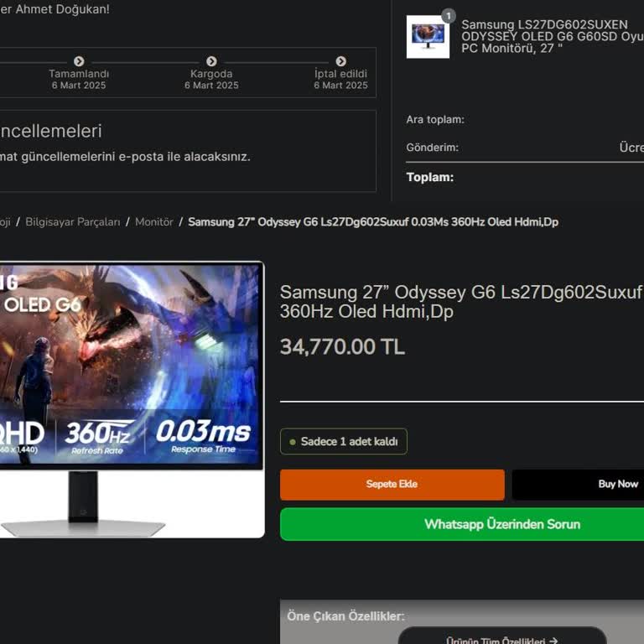Open the order summary monitor thumbnail
644x644 pixels.
coord(428,37)
